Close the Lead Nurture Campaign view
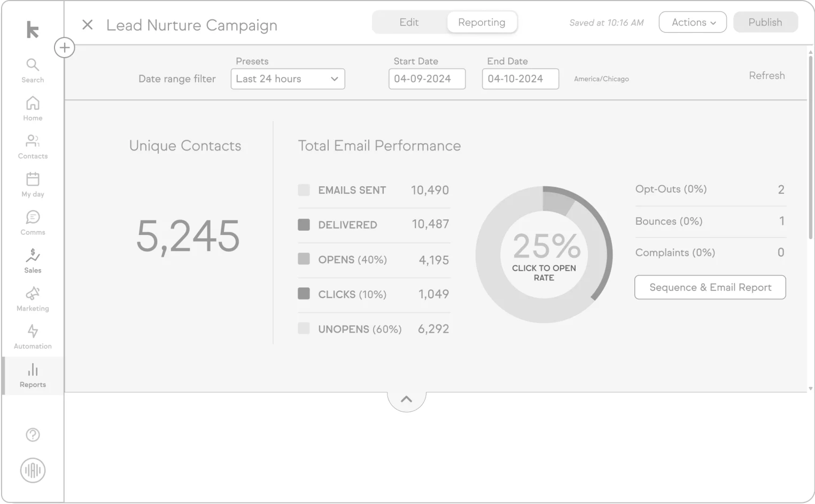 (88, 25)
